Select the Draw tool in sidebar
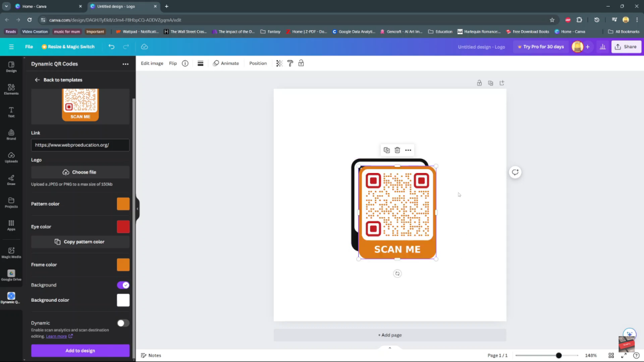 pos(11,180)
